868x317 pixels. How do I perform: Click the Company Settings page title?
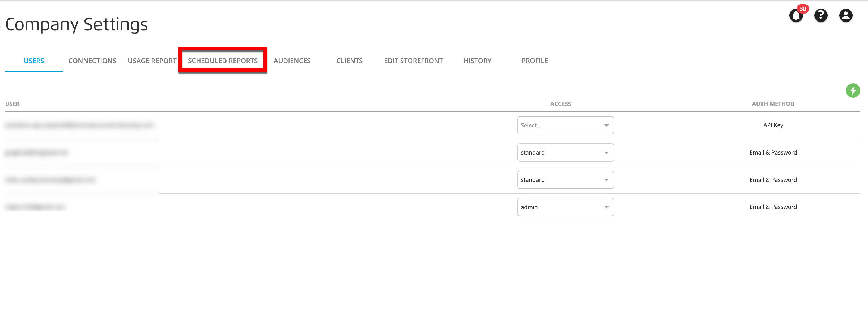tap(76, 25)
